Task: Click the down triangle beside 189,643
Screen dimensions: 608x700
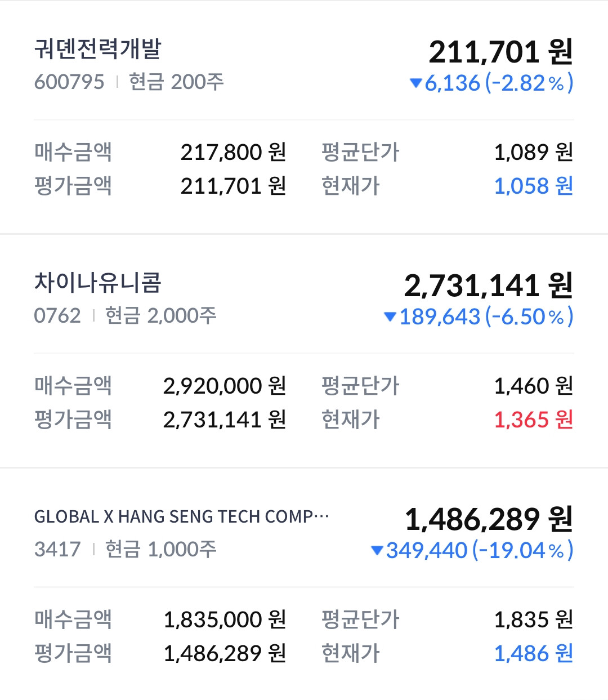Action: pyautogui.click(x=390, y=317)
